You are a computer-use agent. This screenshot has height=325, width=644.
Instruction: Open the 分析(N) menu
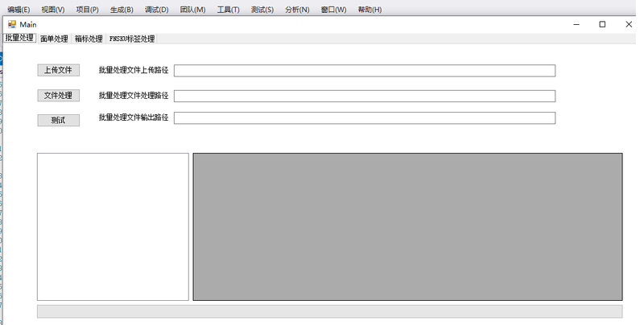pos(297,10)
